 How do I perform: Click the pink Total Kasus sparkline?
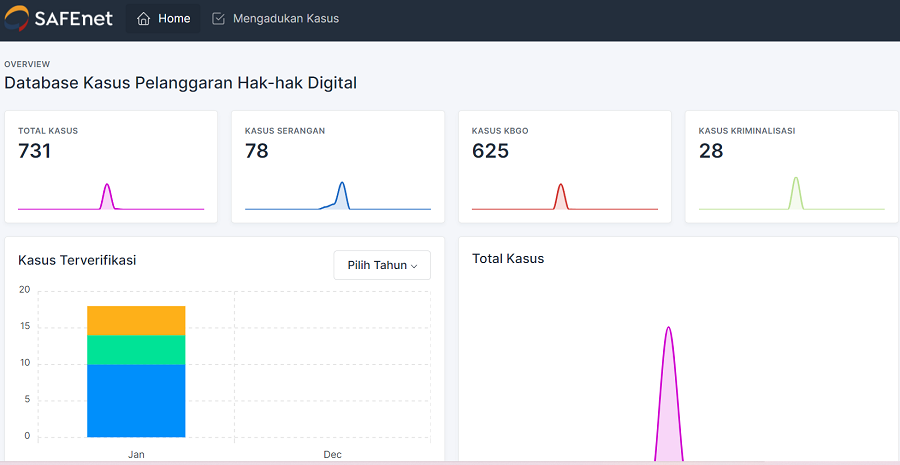tap(108, 197)
